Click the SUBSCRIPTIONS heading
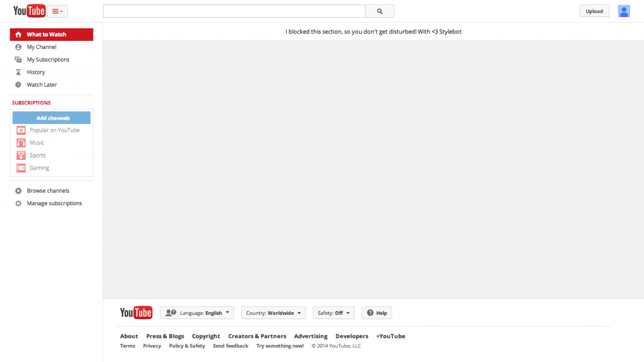Image resolution: width=644 pixels, height=362 pixels. [31, 103]
